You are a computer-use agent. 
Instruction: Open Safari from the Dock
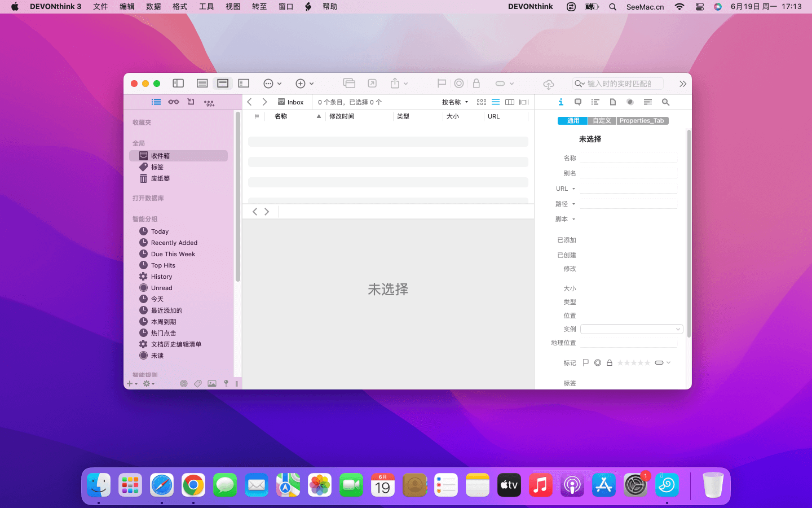(x=162, y=485)
